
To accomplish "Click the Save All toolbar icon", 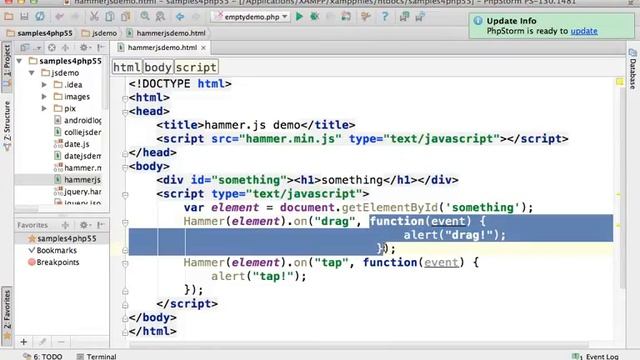I will tap(24, 17).
